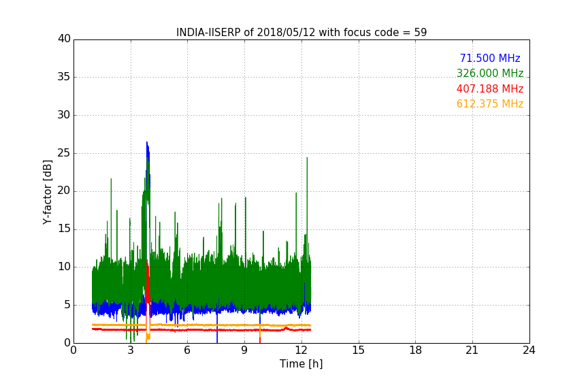Click the x-axis tick label '24'
588x392 pixels.
tap(529, 350)
